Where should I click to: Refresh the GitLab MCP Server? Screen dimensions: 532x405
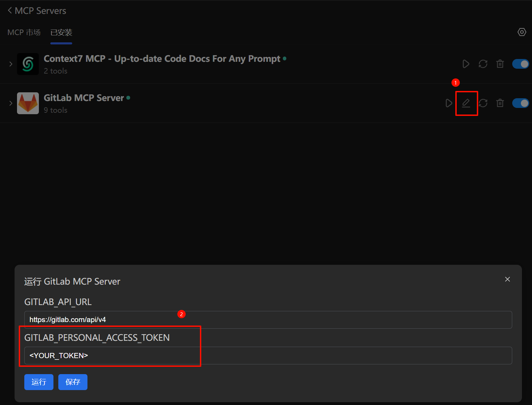(x=483, y=103)
